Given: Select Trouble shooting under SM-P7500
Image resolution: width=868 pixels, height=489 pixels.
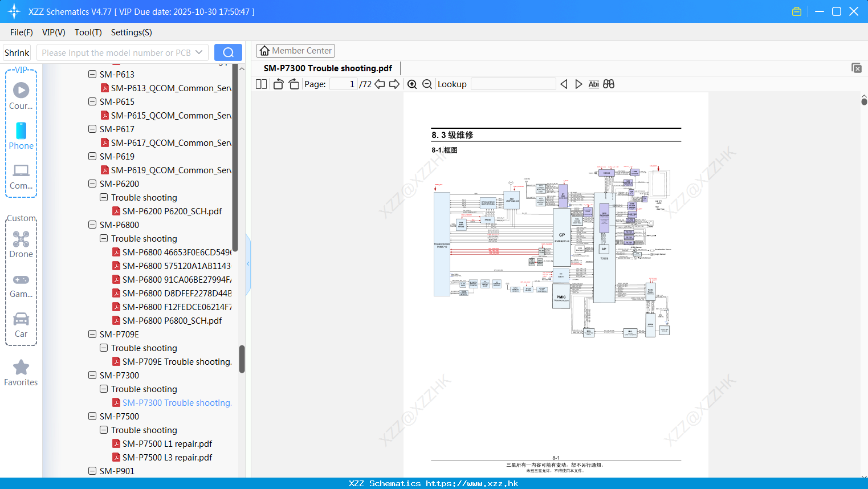Looking at the screenshot, I should (x=144, y=430).
